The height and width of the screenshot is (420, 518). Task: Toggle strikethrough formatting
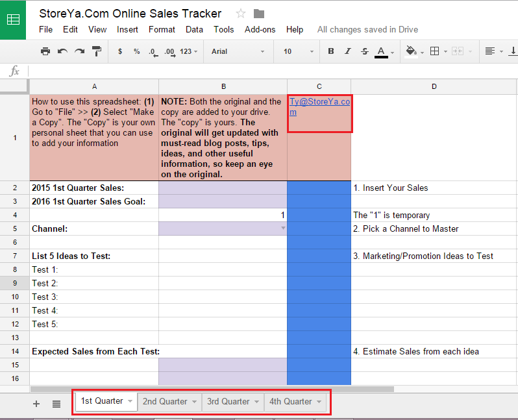click(364, 51)
